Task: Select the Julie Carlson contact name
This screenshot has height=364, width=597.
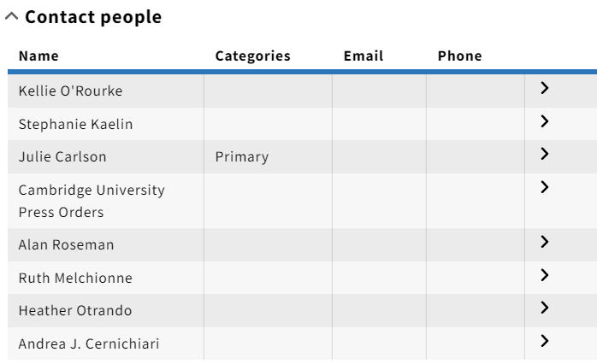Action: coord(62,156)
